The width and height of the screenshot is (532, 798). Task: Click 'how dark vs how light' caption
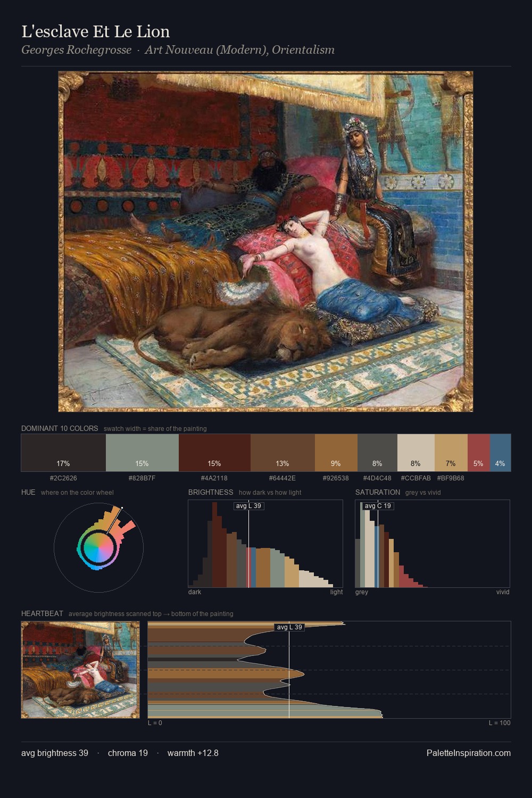point(270,493)
